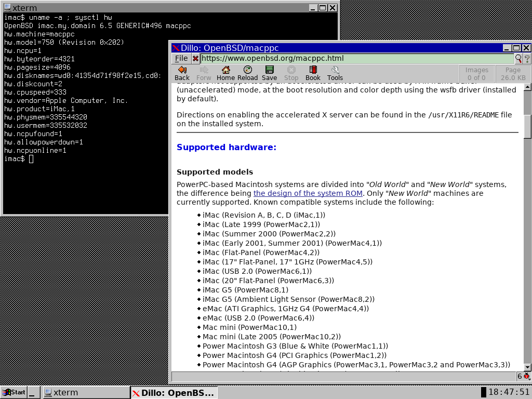Open the Start button in the taskbar
This screenshot has height=399, width=532.
point(14,393)
